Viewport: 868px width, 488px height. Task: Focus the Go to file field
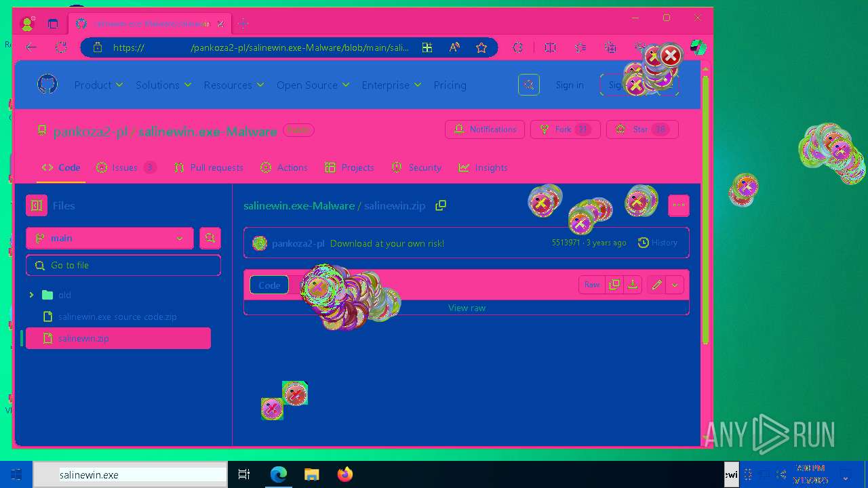point(123,265)
